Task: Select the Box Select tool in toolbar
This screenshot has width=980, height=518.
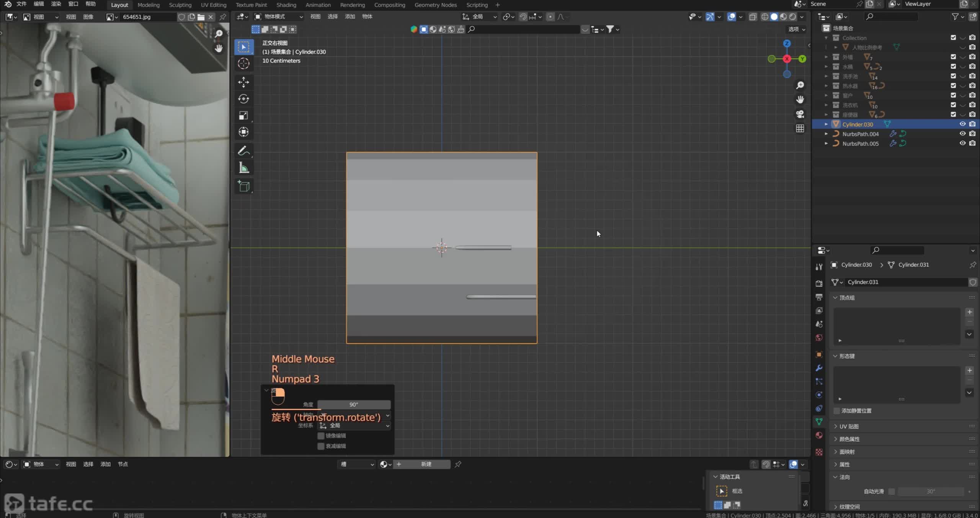Action: pos(243,47)
